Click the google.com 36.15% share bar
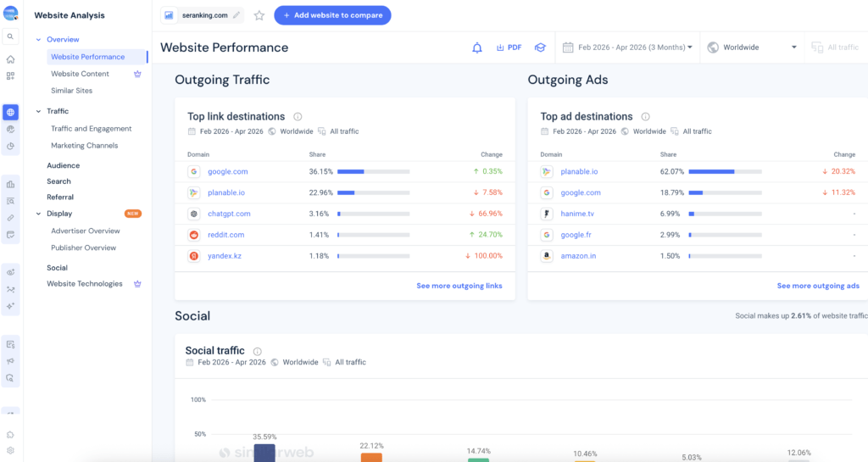The image size is (868, 462). click(374, 171)
